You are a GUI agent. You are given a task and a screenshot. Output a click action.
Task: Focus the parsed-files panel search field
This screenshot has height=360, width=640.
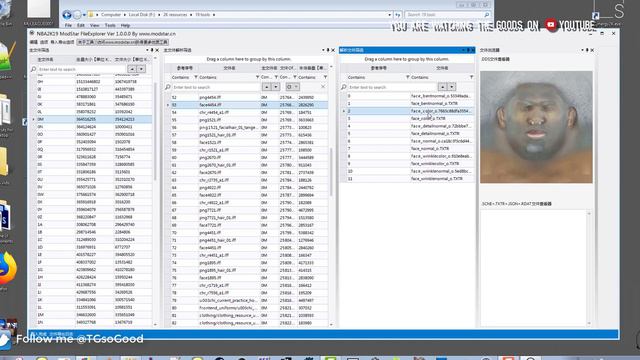(x=391, y=87)
